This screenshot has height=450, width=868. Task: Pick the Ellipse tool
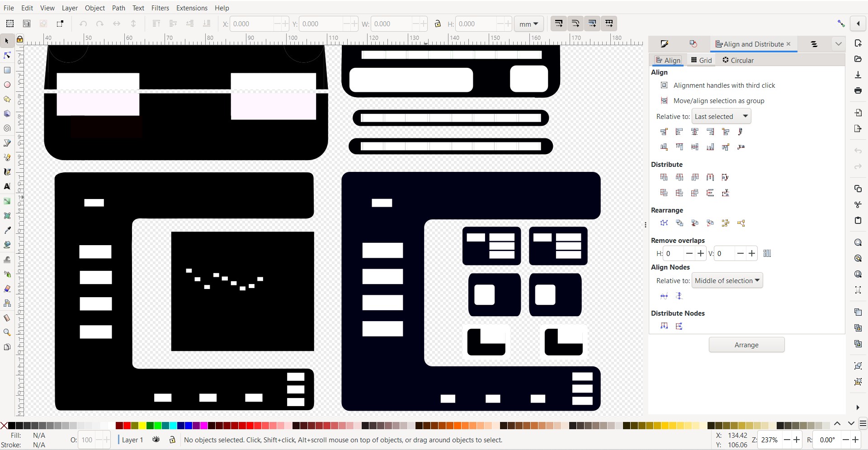(x=7, y=85)
